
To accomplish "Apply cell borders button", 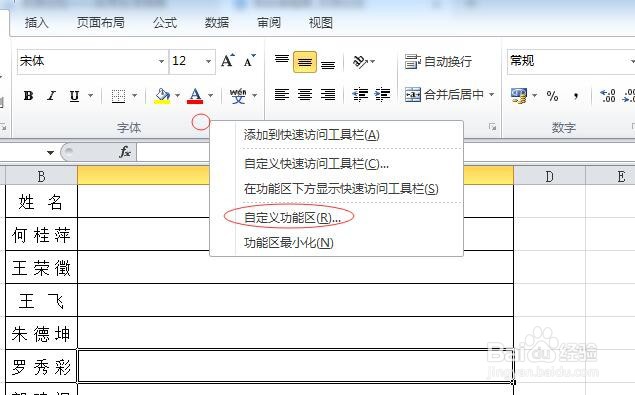I will tap(119, 96).
